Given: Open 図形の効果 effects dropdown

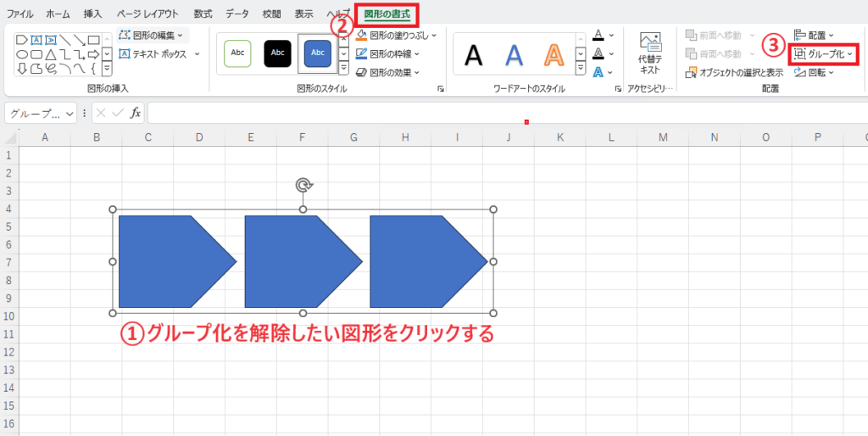Looking at the screenshot, I should pyautogui.click(x=387, y=72).
